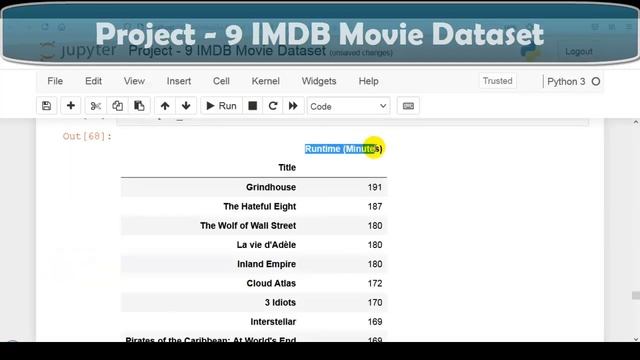
Task: Select The Hateful Eight row title
Action: tap(260, 206)
